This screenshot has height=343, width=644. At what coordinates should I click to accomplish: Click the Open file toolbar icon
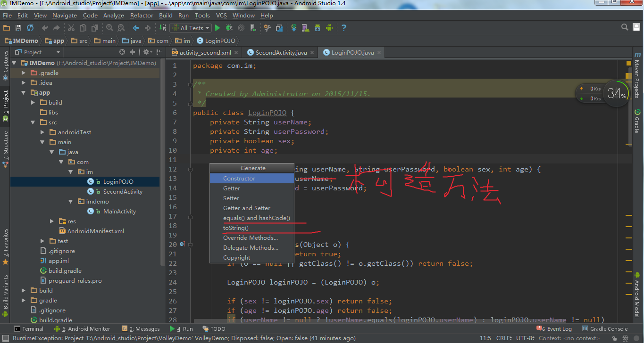click(x=7, y=28)
